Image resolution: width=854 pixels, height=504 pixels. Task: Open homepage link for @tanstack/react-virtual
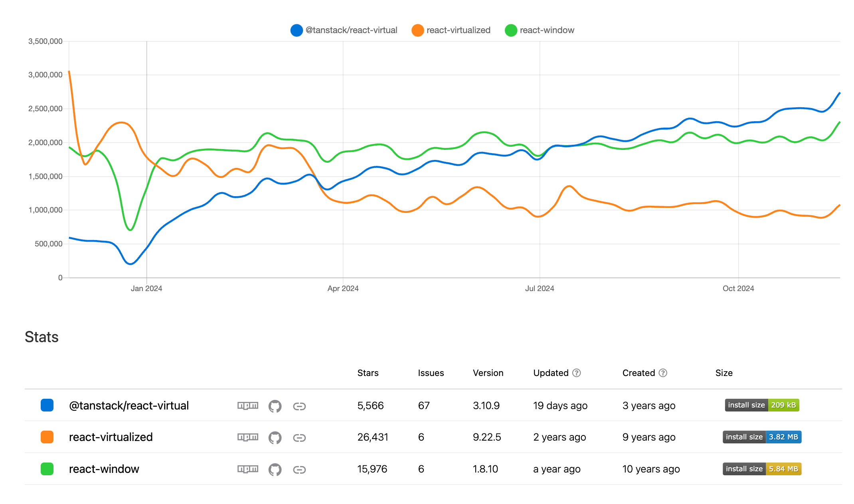tap(299, 406)
